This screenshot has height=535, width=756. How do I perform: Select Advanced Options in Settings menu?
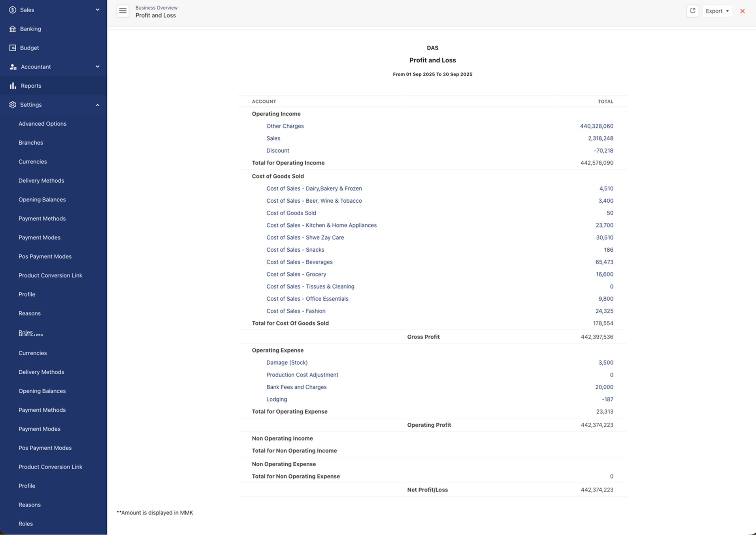tap(42, 123)
